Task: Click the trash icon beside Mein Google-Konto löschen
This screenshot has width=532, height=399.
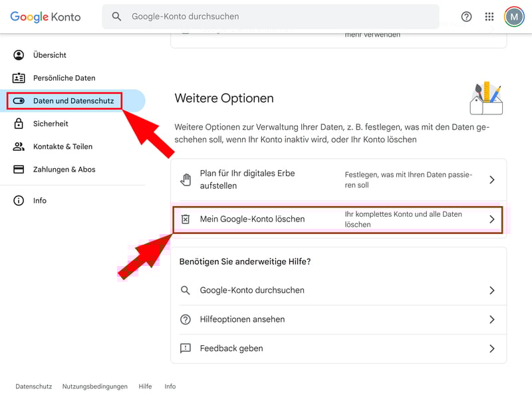Action: (x=186, y=219)
